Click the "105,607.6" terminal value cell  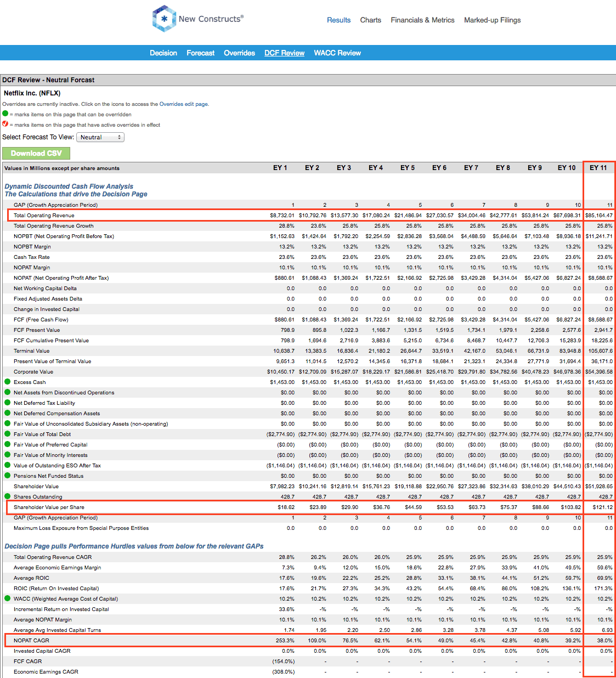[601, 351]
